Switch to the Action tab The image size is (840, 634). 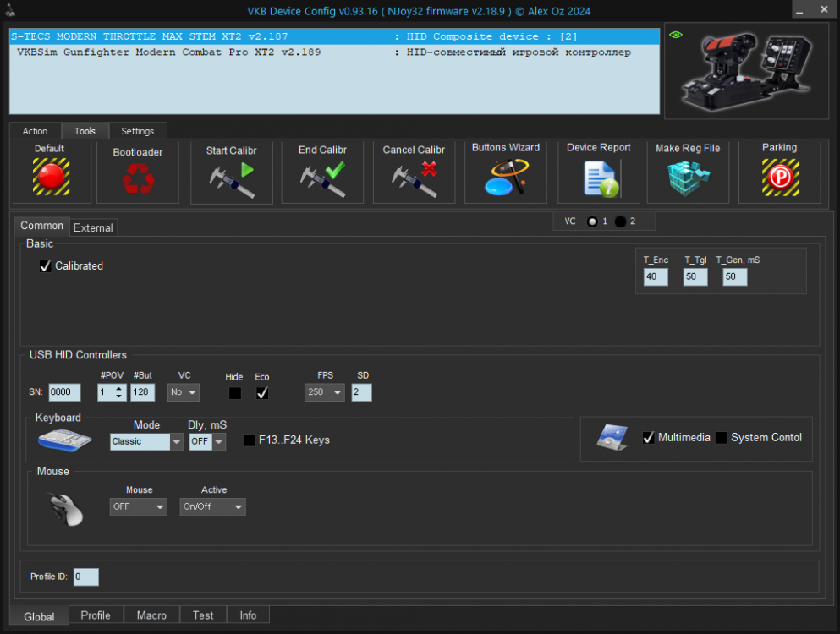[36, 131]
